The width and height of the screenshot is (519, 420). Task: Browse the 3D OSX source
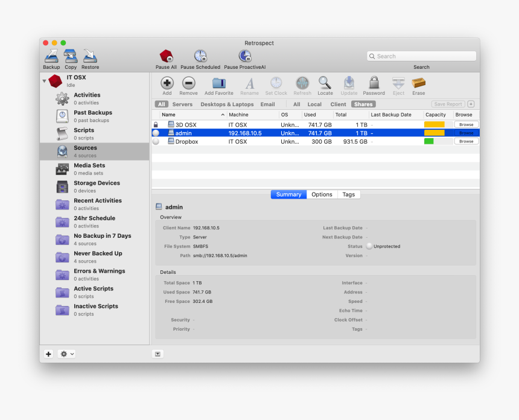(x=466, y=124)
